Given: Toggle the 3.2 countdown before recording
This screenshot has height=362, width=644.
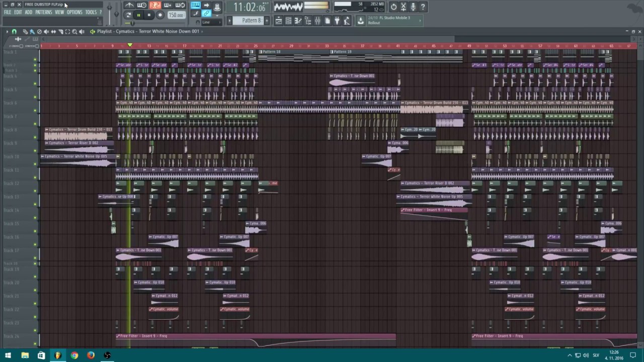Looking at the screenshot, I should tap(155, 6).
